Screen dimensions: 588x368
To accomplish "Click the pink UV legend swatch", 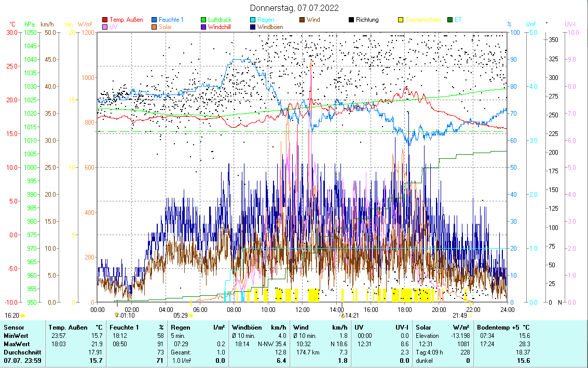I will 105,27.
